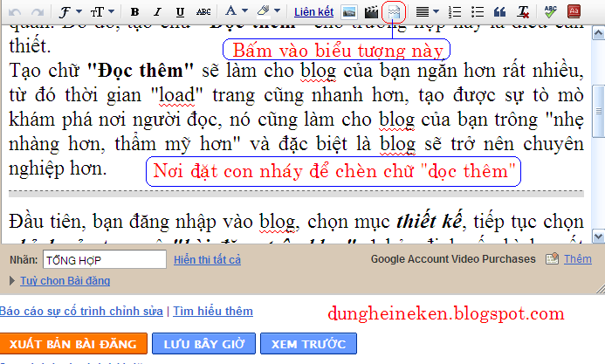Insert a video clip
The image size is (605, 364).
pos(372,12)
